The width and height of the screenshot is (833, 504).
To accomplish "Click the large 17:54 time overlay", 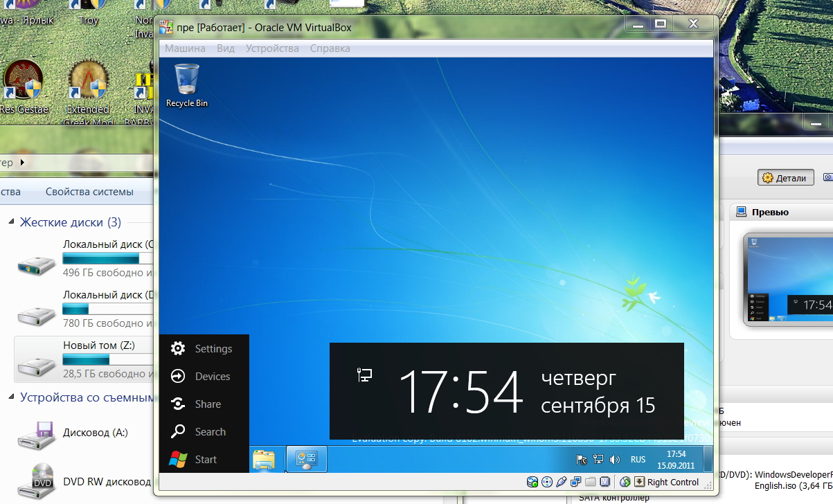I will point(461,392).
